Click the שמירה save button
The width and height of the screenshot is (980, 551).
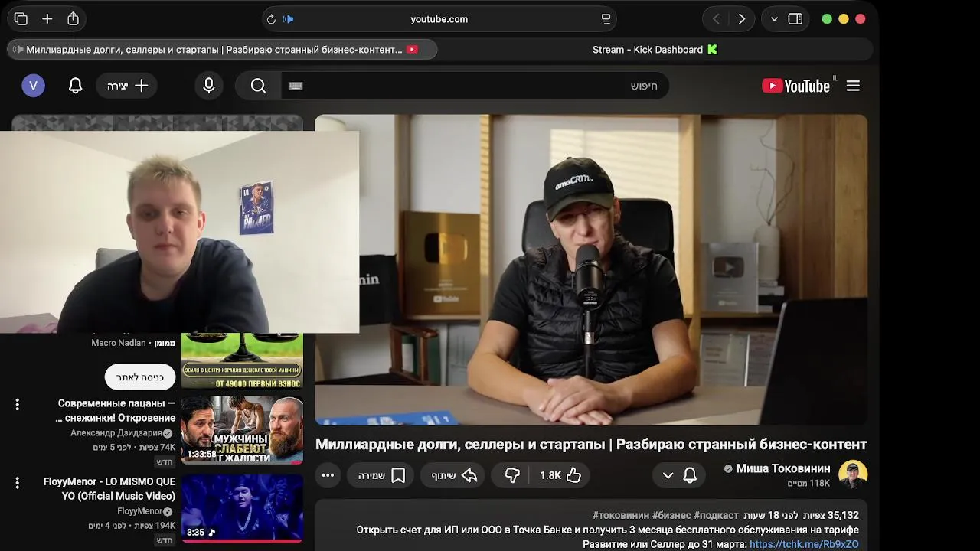pyautogui.click(x=381, y=475)
